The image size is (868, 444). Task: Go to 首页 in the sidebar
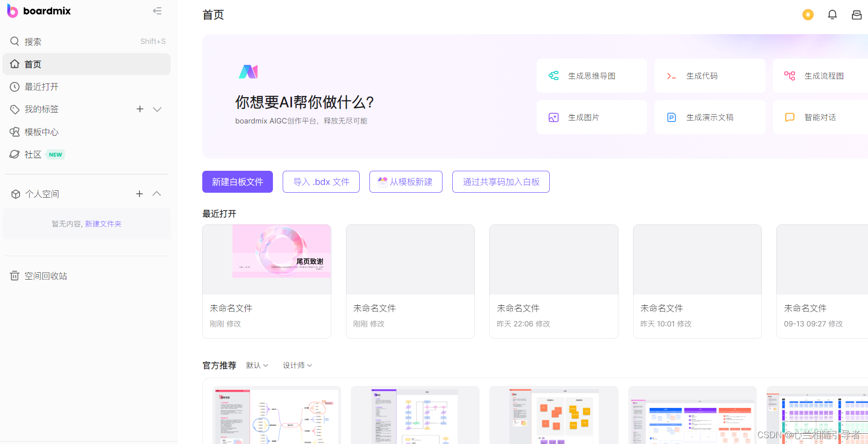(87, 64)
